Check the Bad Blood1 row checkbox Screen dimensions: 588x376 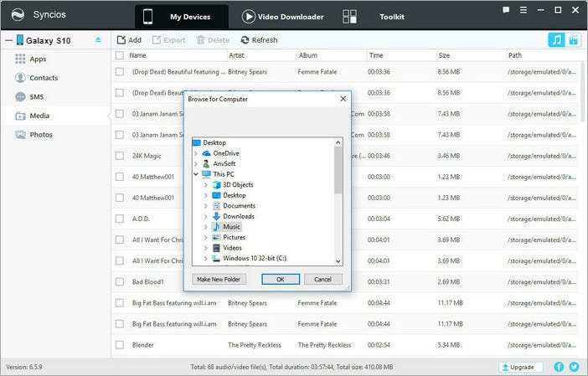(120, 281)
